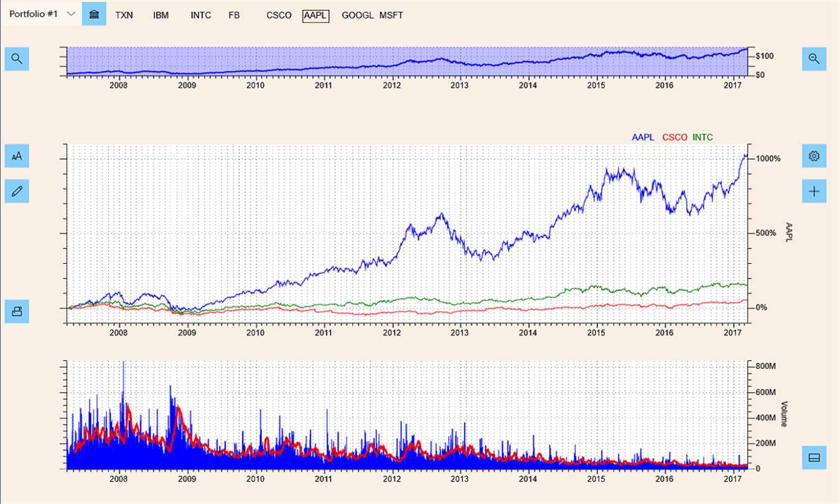The image size is (840, 504).
Task: Open the Portfolio #1 dropdown
Action: [40, 14]
